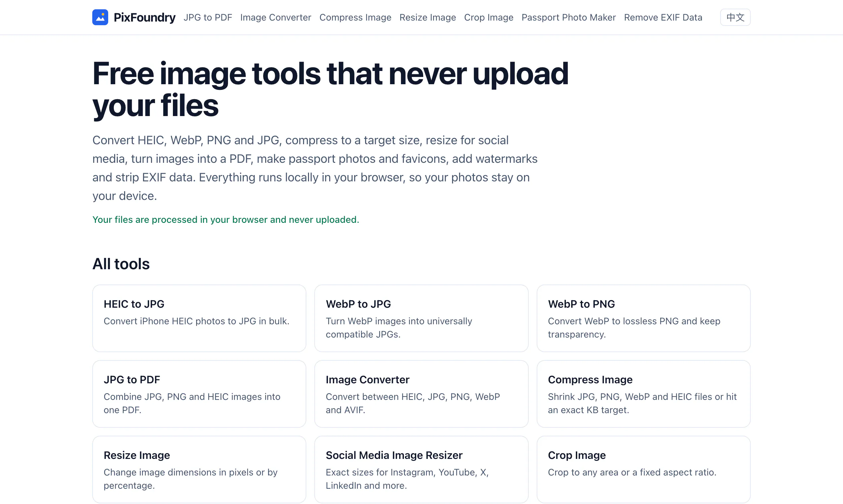This screenshot has width=843, height=504.
Task: Open the Compress Image card under All tools
Action: (644, 394)
